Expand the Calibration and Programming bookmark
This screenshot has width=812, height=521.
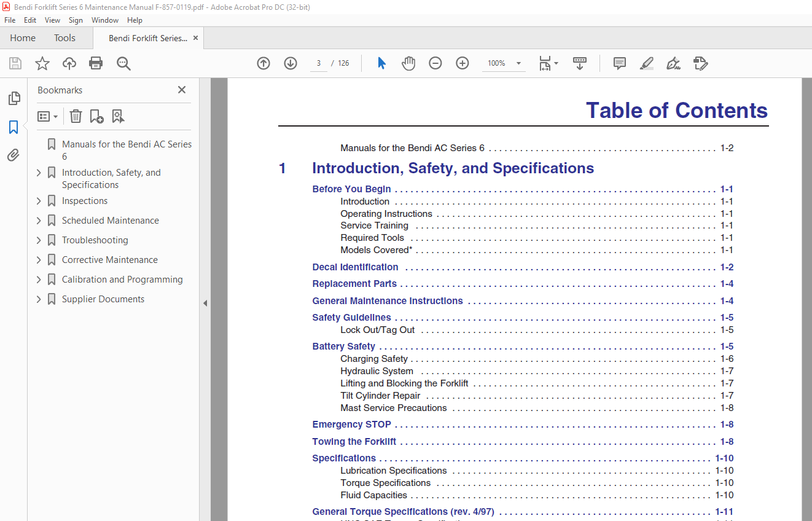(39, 280)
